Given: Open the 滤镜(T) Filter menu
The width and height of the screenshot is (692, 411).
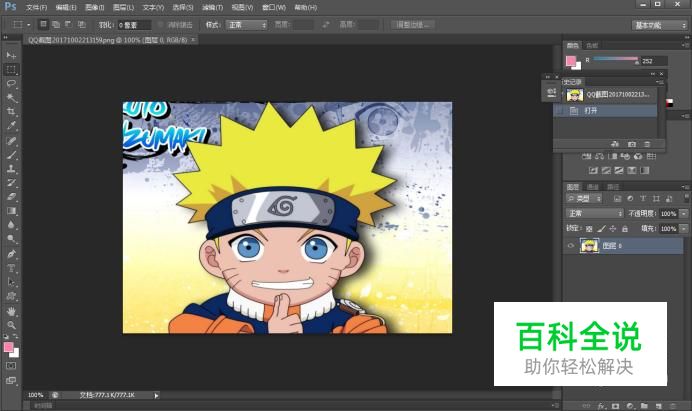Looking at the screenshot, I should [x=212, y=8].
